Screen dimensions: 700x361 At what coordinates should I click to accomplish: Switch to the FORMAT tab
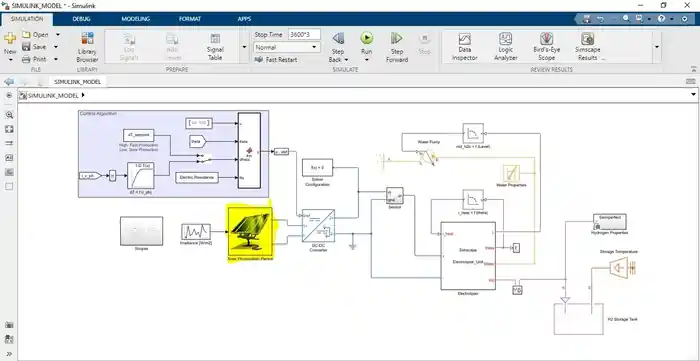tap(190, 19)
